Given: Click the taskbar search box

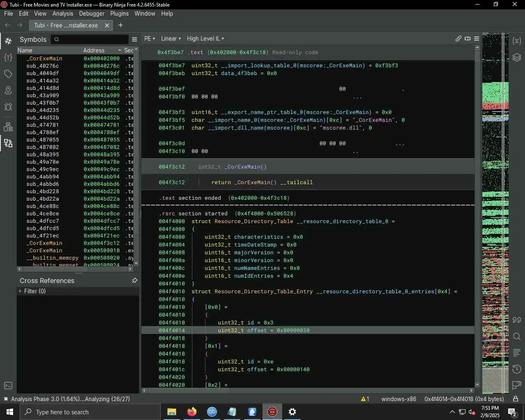Looking at the screenshot, I should pos(90,412).
